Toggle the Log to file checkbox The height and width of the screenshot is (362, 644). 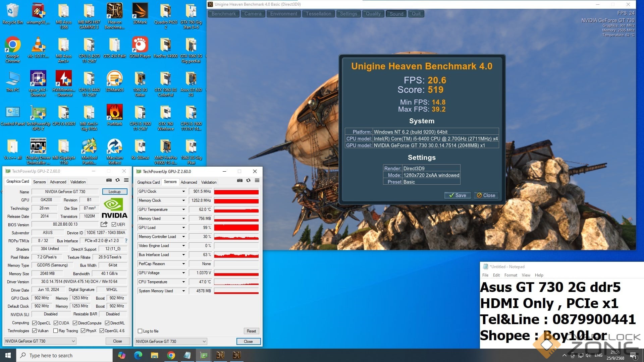point(140,331)
